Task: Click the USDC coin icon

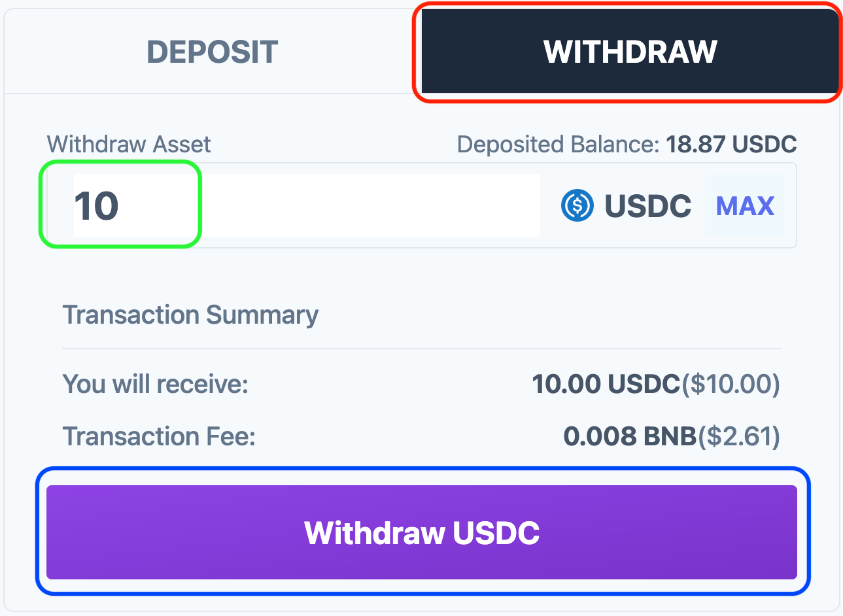Action: 577,205
